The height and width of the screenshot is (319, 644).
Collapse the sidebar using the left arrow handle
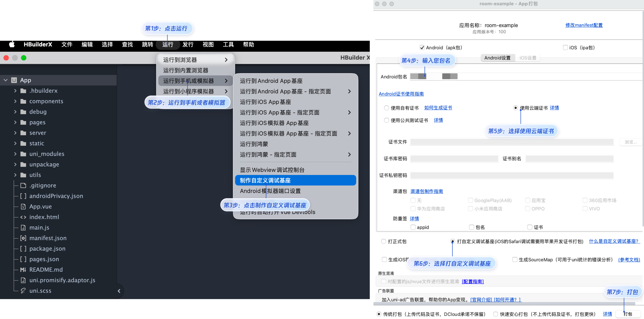coord(119,291)
